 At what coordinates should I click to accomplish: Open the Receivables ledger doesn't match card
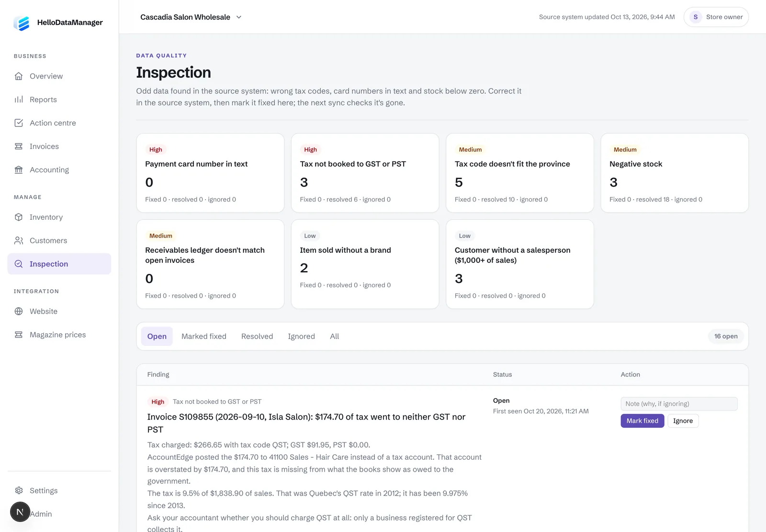(x=210, y=264)
